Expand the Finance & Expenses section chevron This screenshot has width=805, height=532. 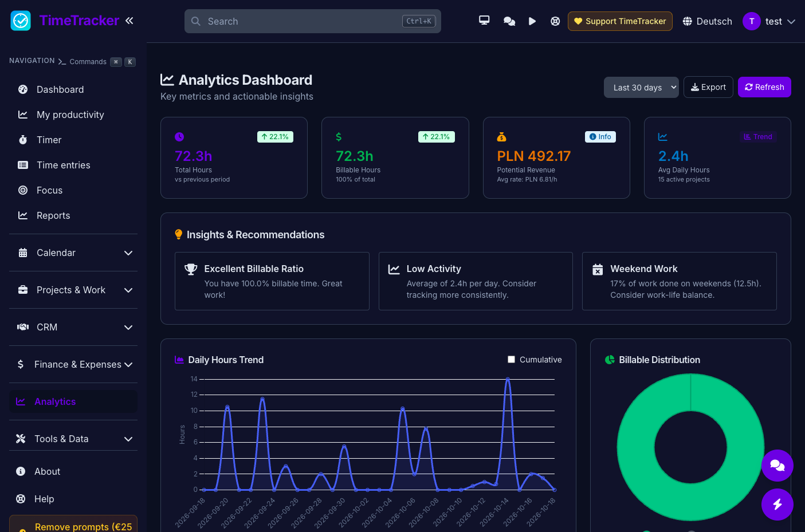pyautogui.click(x=128, y=365)
